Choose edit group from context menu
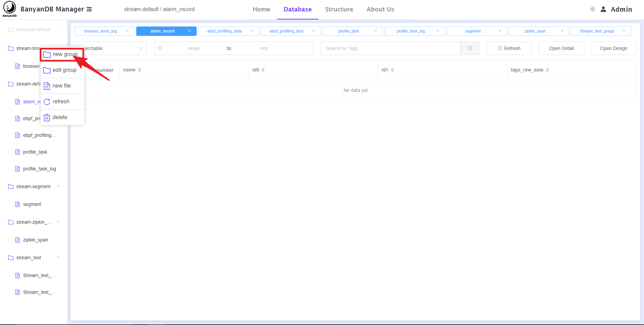Viewport: 644px width, 325px height. click(x=62, y=70)
